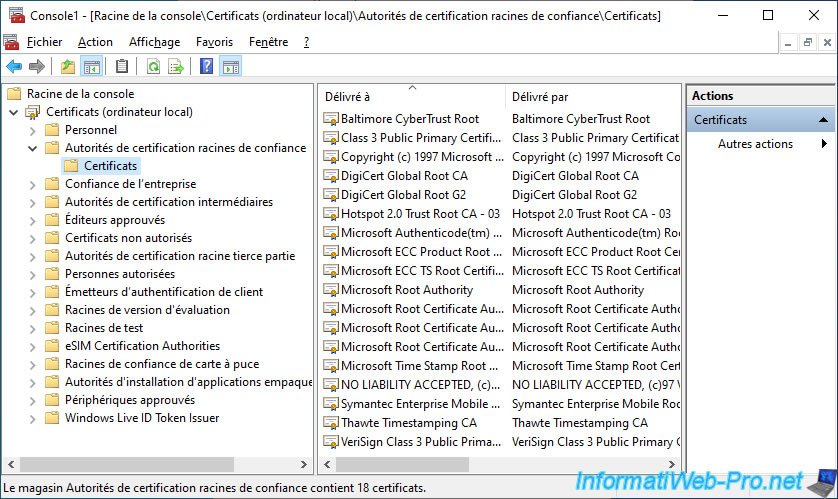Click the Up one level folder icon
Viewport: 838px width, 499px height.
click(x=67, y=67)
